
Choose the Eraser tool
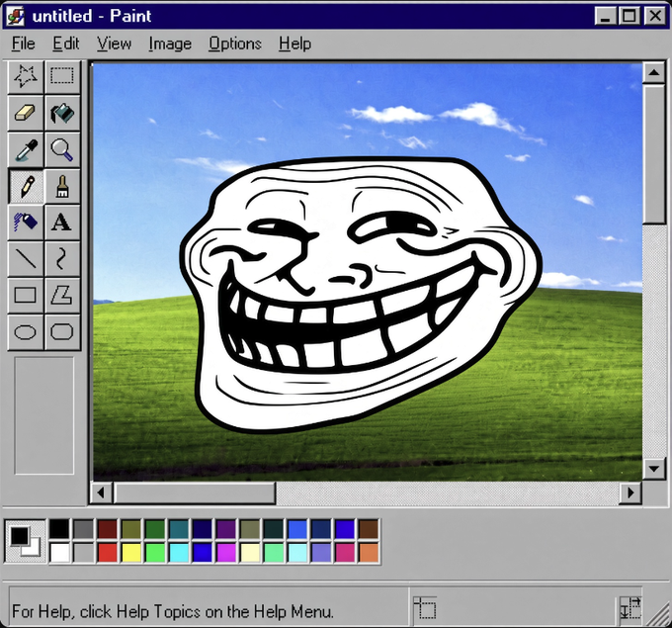pos(26,114)
